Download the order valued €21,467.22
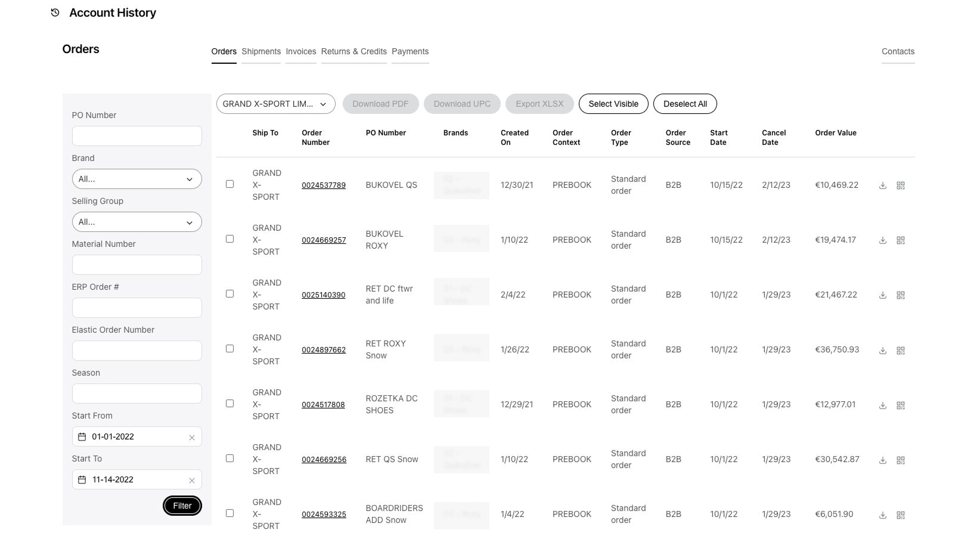The width and height of the screenshot is (980, 542). click(x=882, y=295)
